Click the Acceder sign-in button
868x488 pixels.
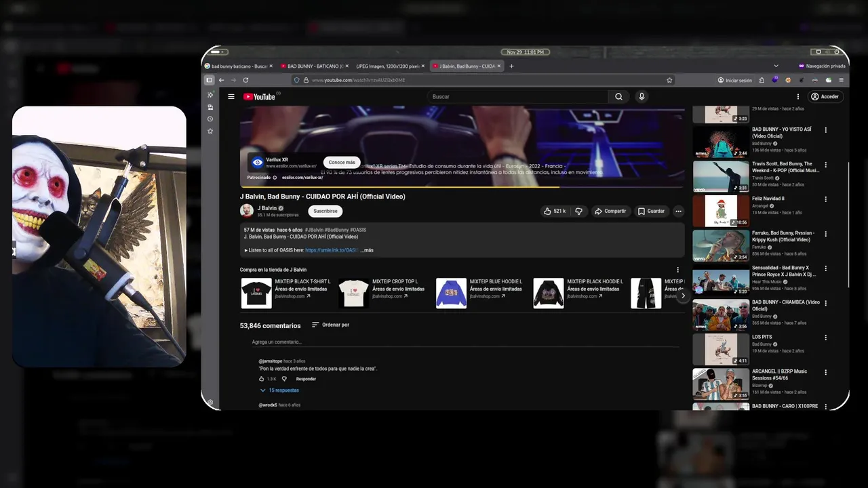(x=825, y=96)
